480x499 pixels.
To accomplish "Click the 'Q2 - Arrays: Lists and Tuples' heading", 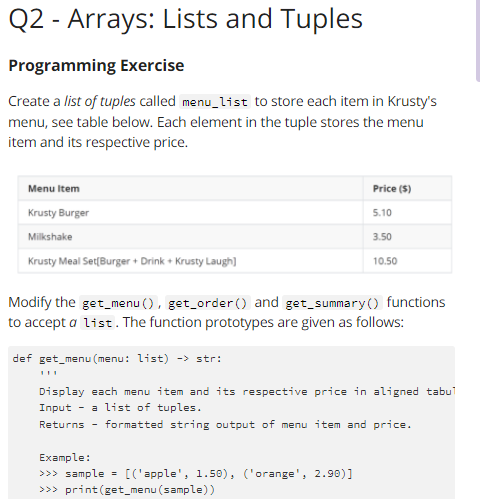I will 185,19.
